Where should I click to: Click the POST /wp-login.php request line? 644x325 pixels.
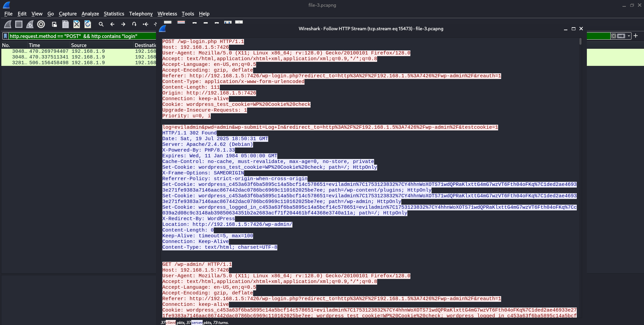203,42
